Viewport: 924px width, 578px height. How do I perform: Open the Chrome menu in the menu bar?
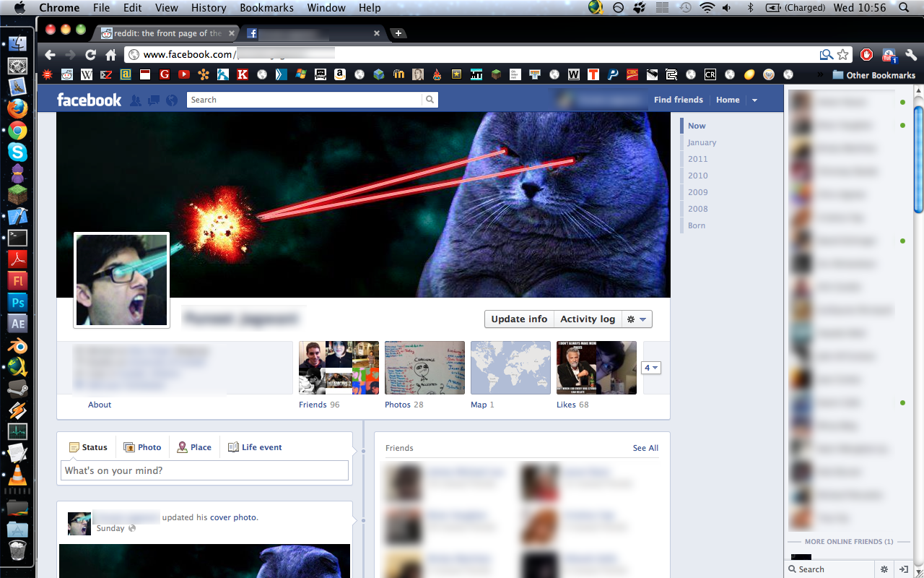(x=59, y=8)
